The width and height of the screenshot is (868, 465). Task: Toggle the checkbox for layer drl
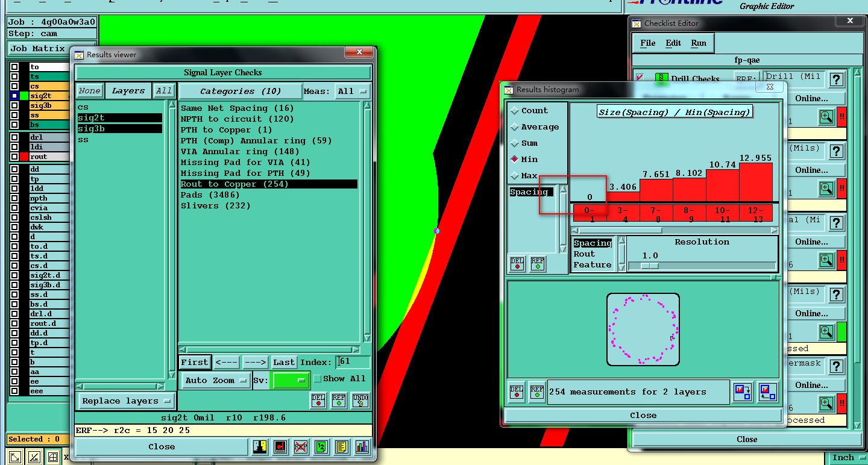pos(14,137)
